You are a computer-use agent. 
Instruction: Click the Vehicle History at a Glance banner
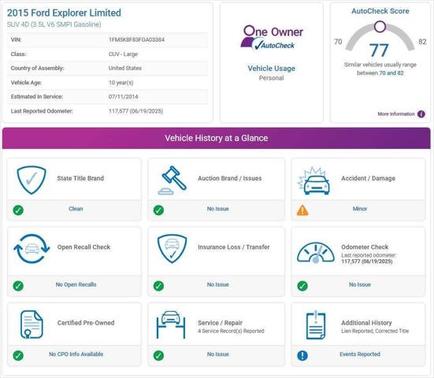tap(216, 138)
